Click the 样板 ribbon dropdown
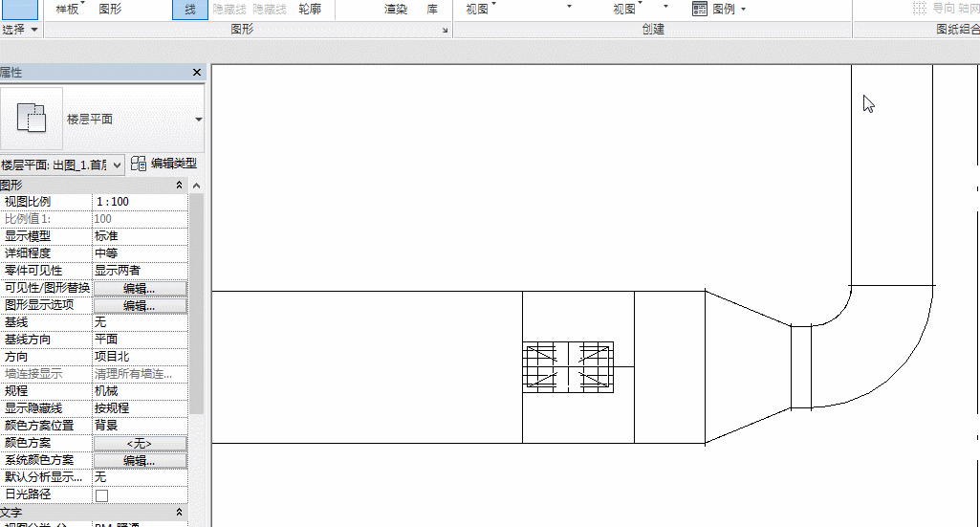The width and height of the screenshot is (980, 527). (x=70, y=9)
